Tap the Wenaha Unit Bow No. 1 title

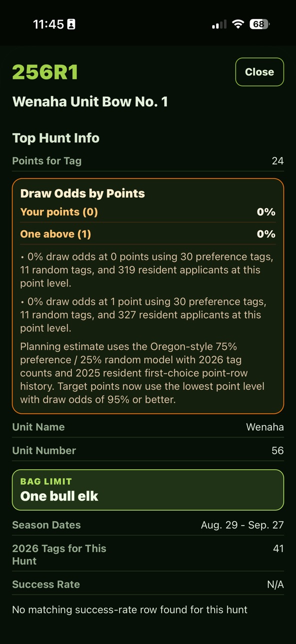click(x=90, y=102)
